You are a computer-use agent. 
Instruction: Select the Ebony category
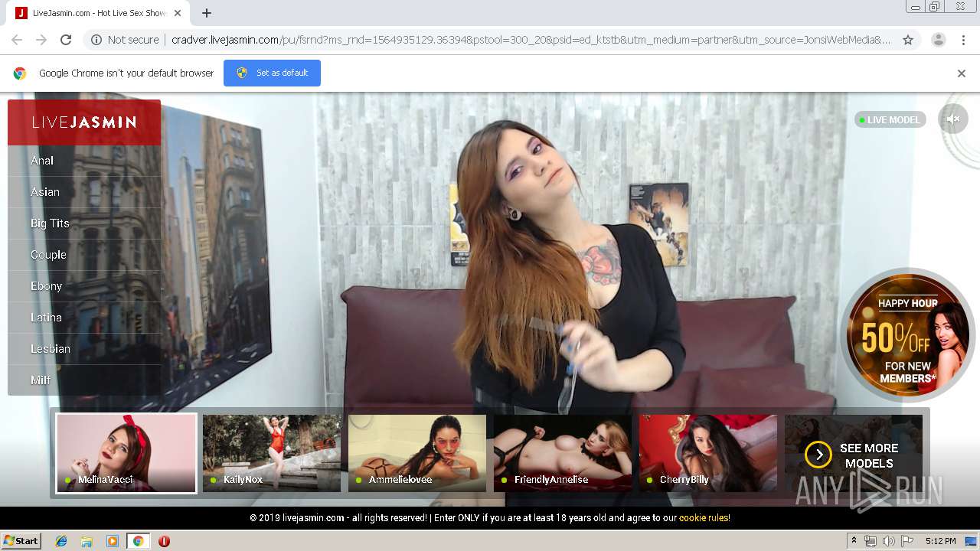tap(84, 286)
